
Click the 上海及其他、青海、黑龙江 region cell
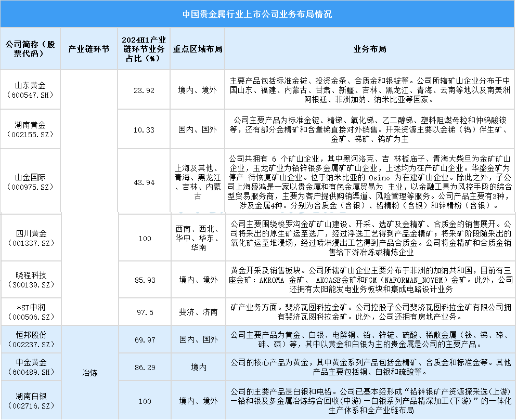coord(198,182)
